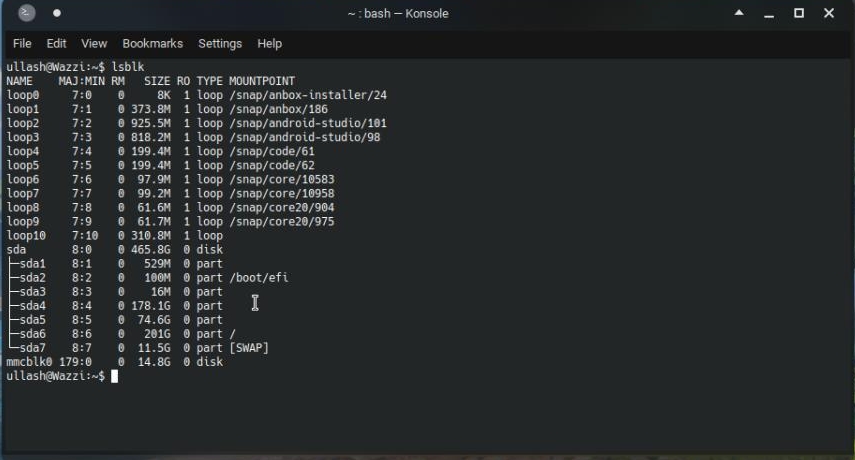
Task: Click the lsblk command text
Action: pyautogui.click(x=128, y=67)
